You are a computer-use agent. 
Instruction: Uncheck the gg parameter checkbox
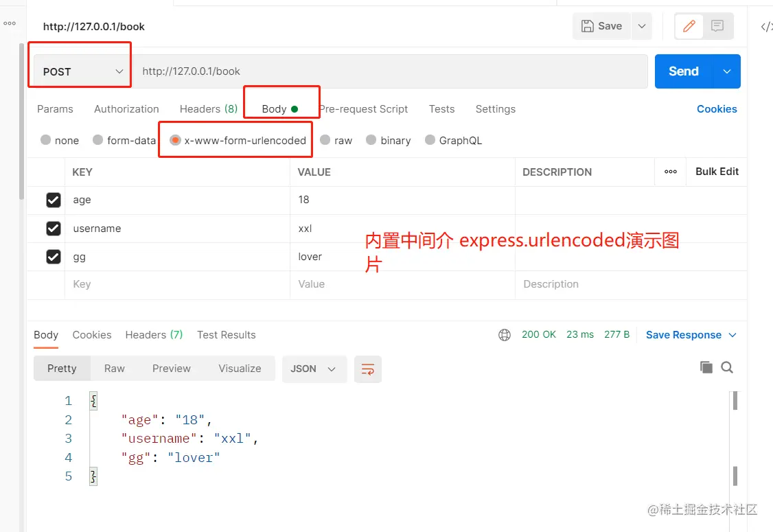(x=54, y=257)
